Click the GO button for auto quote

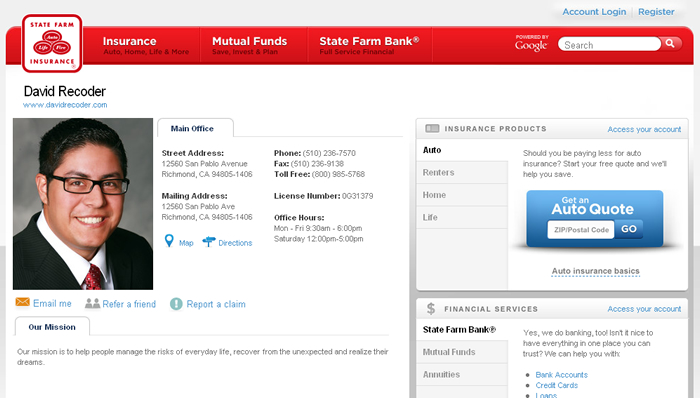(x=629, y=229)
